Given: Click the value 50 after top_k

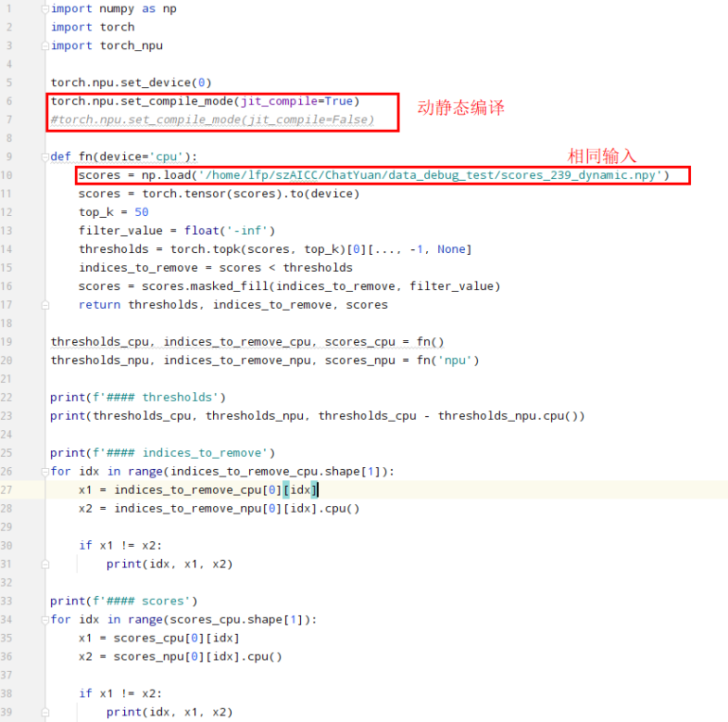Looking at the screenshot, I should click(x=142, y=212).
